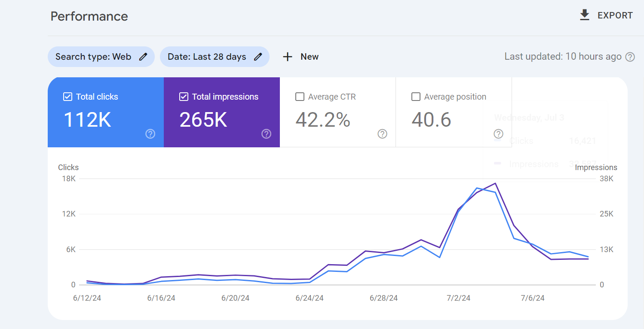Image resolution: width=644 pixels, height=329 pixels.
Task: Open help icon beside Last updated
Action: tap(630, 57)
